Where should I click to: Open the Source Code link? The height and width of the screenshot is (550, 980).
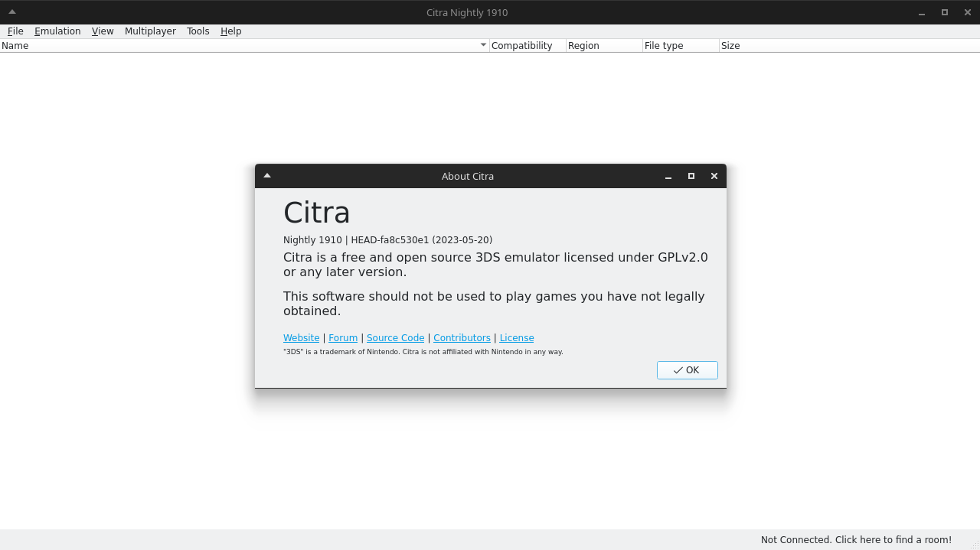pos(395,338)
